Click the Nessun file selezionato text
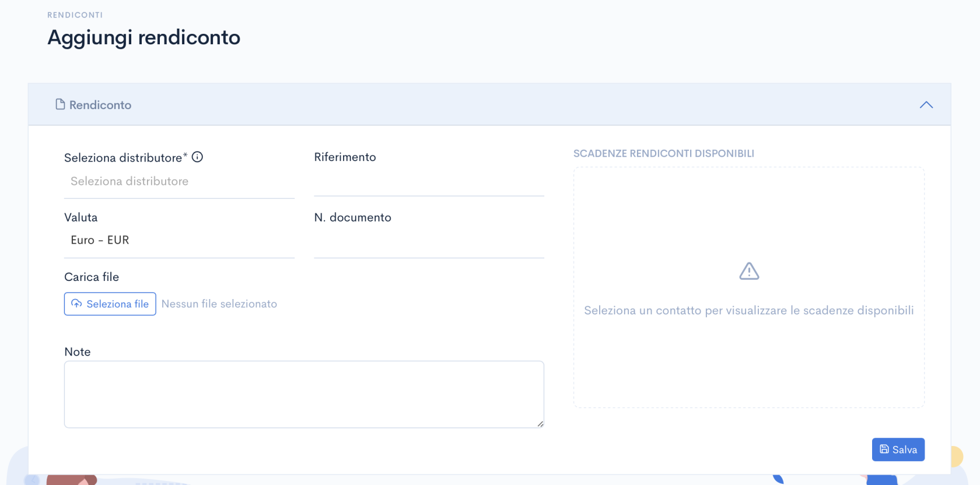Screen dimensions: 980x485 coord(219,304)
